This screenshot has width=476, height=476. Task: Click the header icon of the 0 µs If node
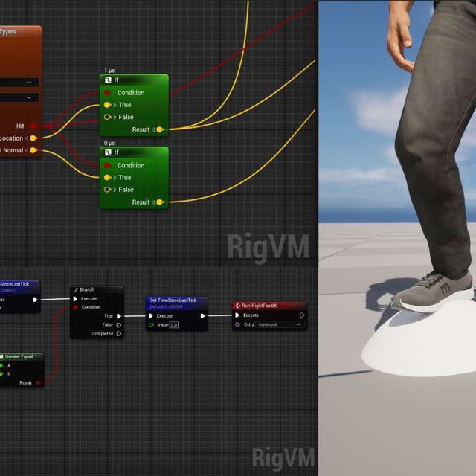click(108, 152)
